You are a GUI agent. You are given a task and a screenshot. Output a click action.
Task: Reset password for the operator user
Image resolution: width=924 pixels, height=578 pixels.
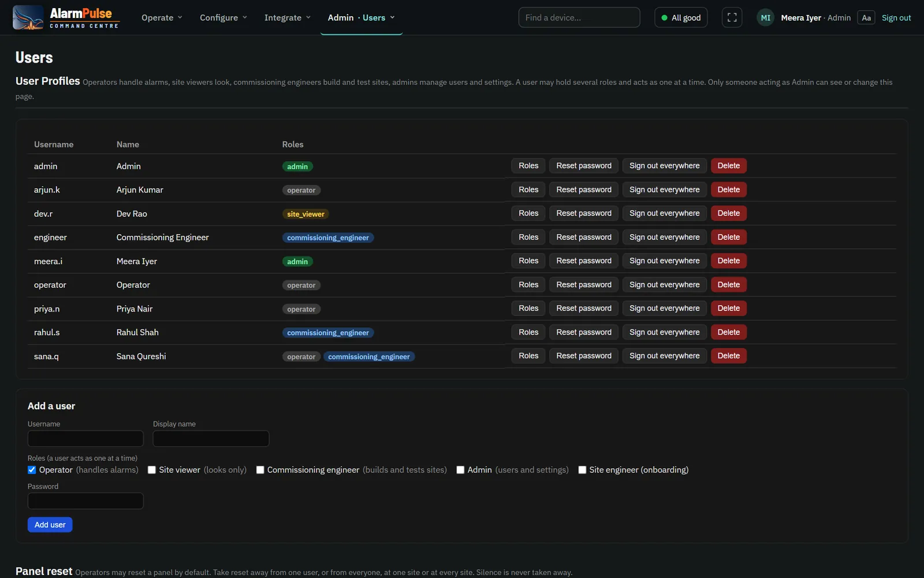583,284
